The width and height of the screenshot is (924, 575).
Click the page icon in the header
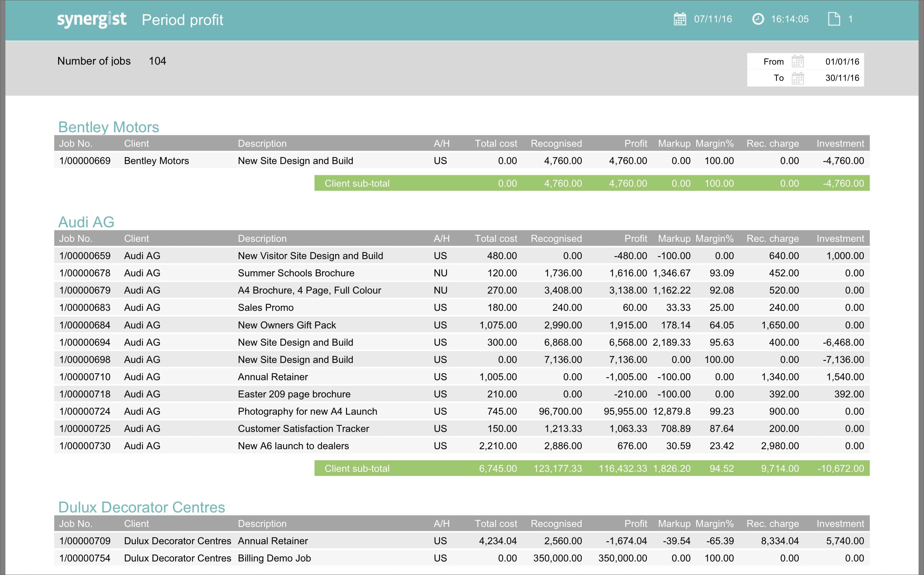coord(834,19)
